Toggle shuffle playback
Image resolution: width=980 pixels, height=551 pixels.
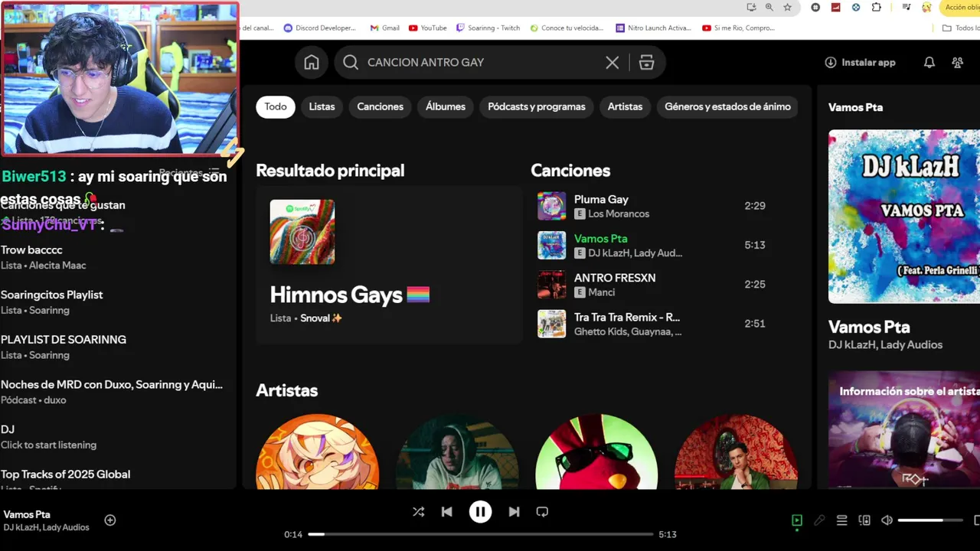[418, 512]
